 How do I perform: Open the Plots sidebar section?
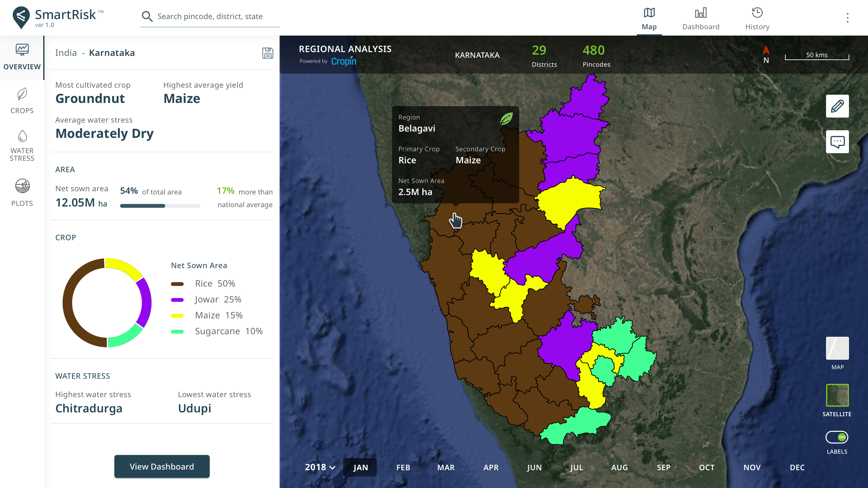pos(22,193)
